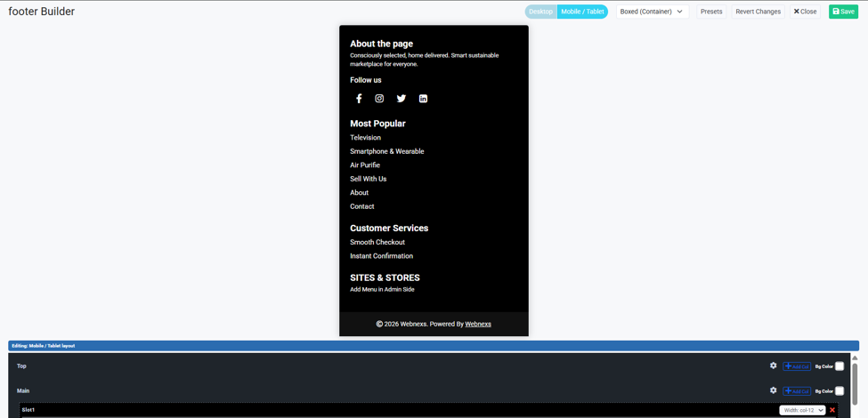This screenshot has width=868, height=418.
Task: Open the Boxed (Container) dropdown
Action: [652, 12]
